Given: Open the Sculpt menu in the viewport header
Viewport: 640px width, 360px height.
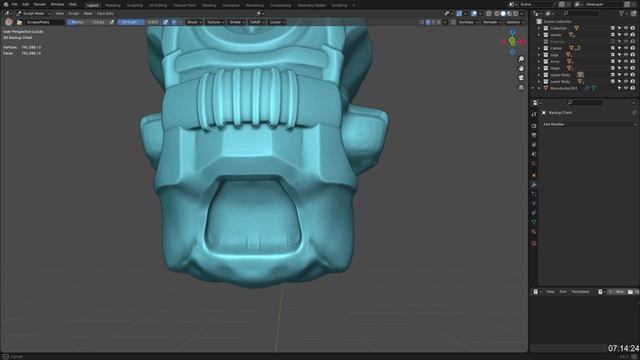Looking at the screenshot, I should pyautogui.click(x=73, y=13).
